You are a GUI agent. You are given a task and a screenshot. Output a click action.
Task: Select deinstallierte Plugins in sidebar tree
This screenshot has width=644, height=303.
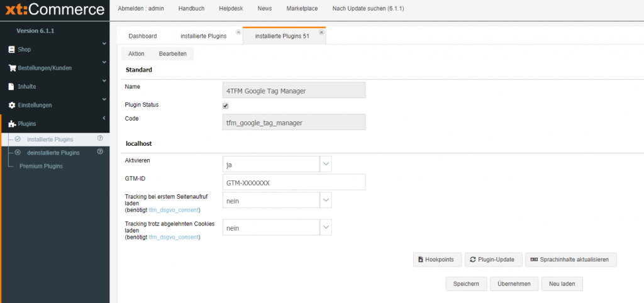pos(53,153)
